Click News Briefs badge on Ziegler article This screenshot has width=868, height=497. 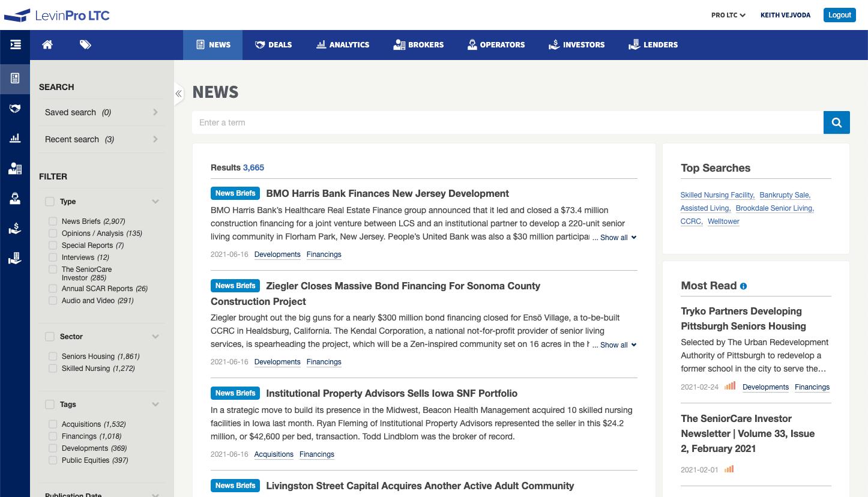pos(235,286)
